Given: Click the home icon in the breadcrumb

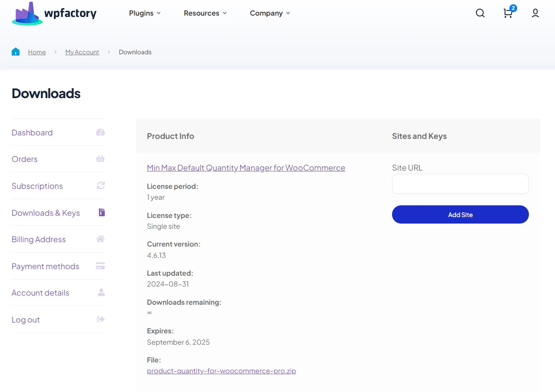Looking at the screenshot, I should click(16, 51).
